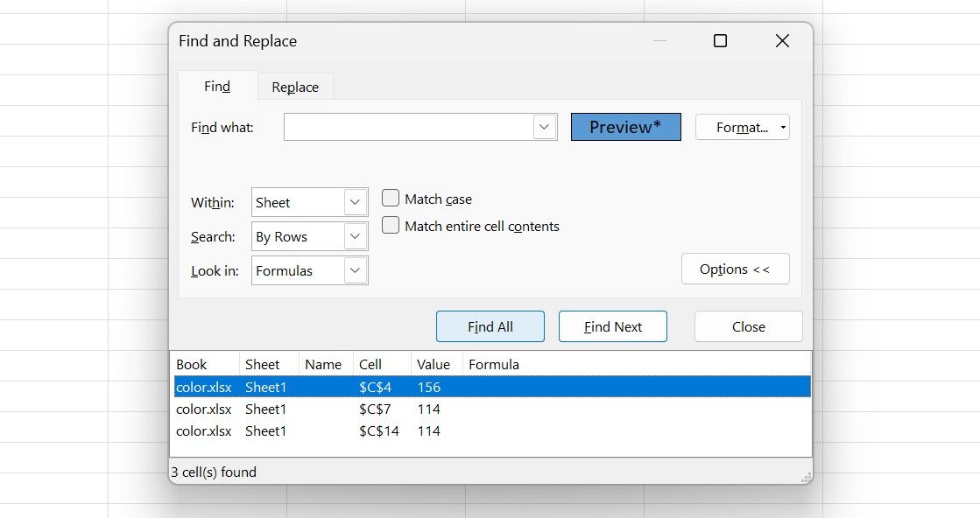This screenshot has width=980, height=518.
Task: Click the Find All button
Action: pyautogui.click(x=490, y=325)
